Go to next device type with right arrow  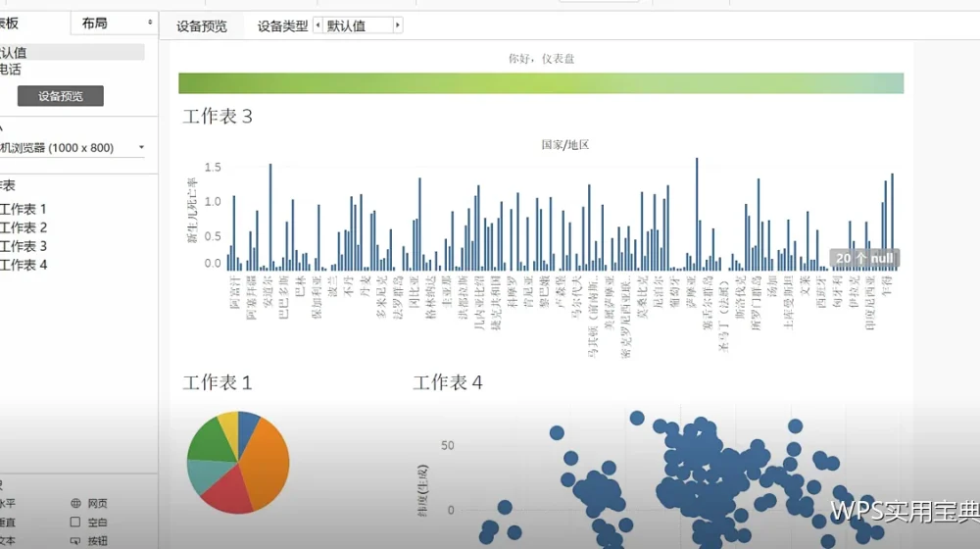[398, 25]
